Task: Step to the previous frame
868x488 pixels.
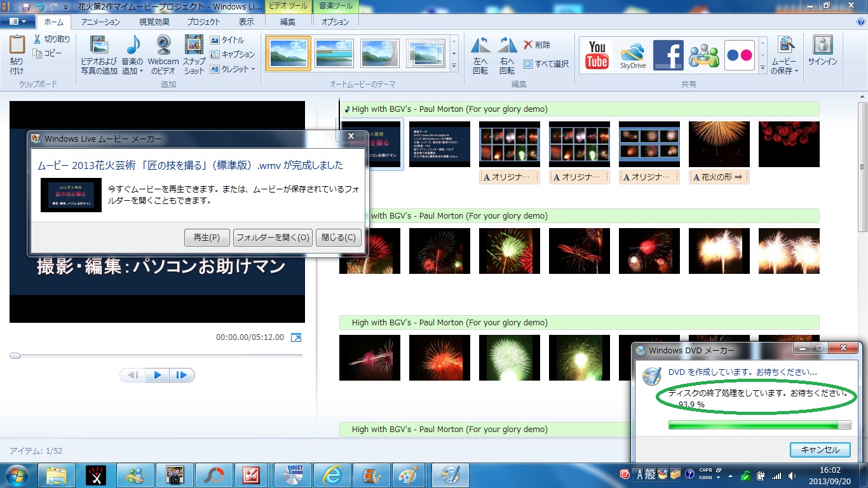Action: pyautogui.click(x=133, y=375)
